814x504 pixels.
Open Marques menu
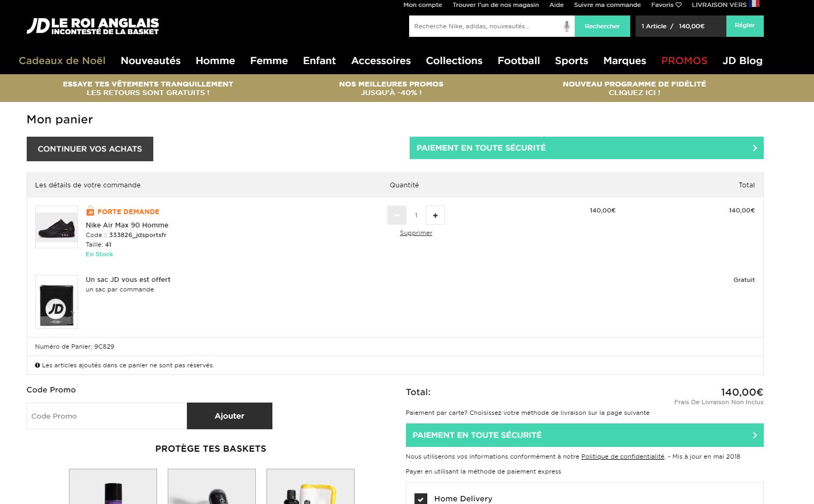click(624, 60)
